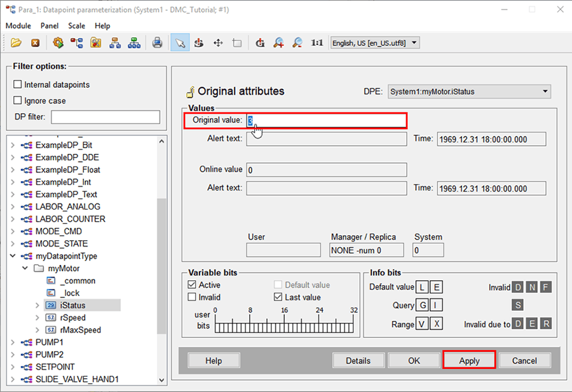Select the four-arrow move tool
572x392 pixels.
click(218, 43)
